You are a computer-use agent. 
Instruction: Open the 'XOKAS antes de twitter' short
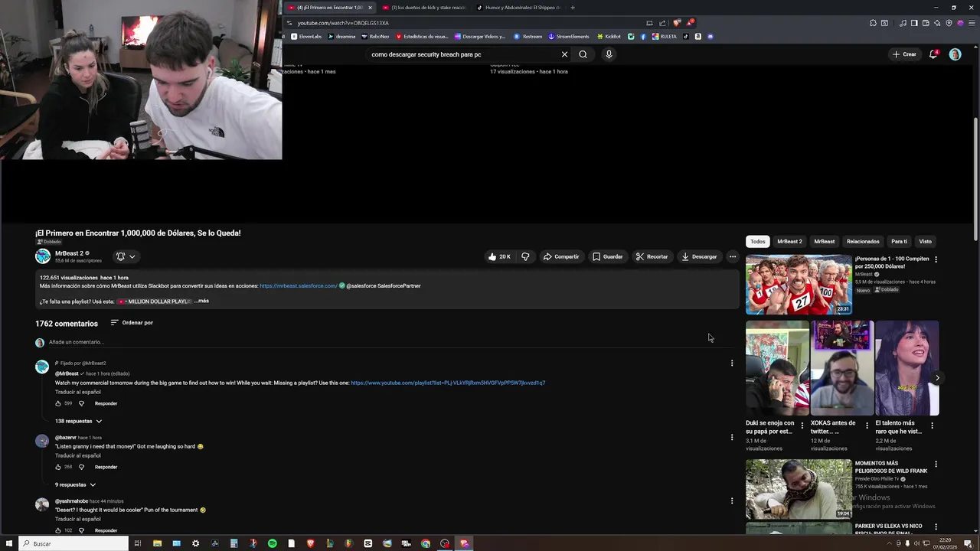point(842,368)
